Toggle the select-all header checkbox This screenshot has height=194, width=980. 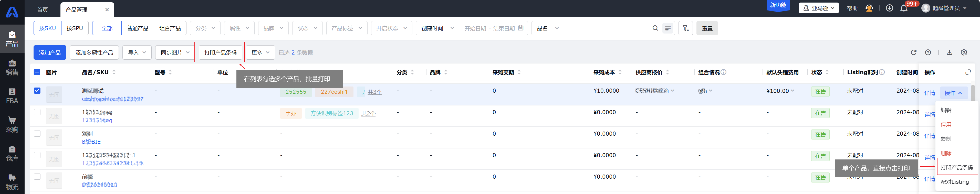point(37,72)
